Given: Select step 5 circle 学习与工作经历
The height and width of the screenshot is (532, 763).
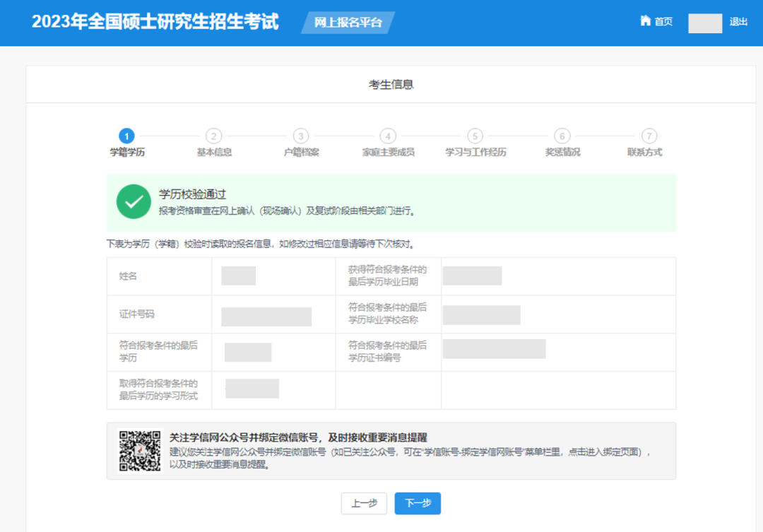Looking at the screenshot, I should click(475, 136).
